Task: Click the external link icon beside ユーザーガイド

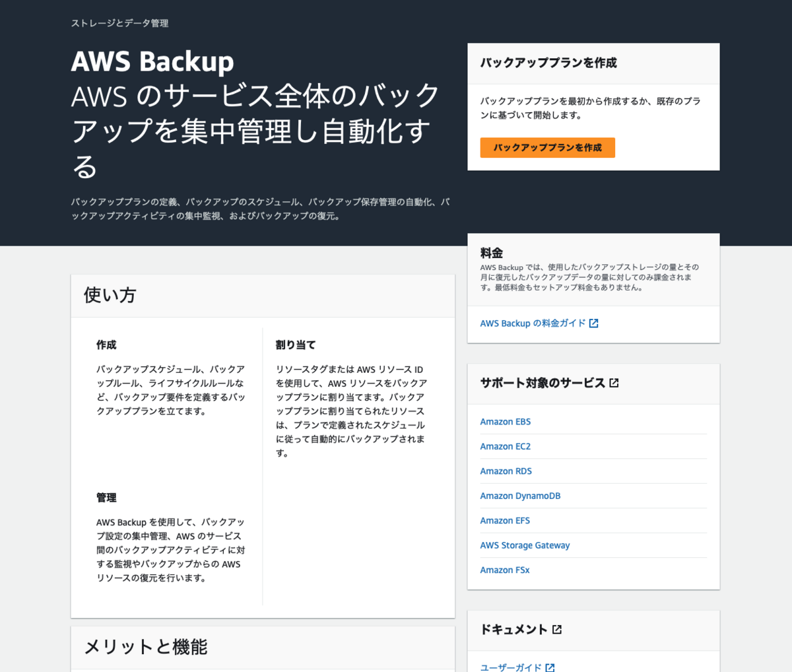Action: click(550, 667)
